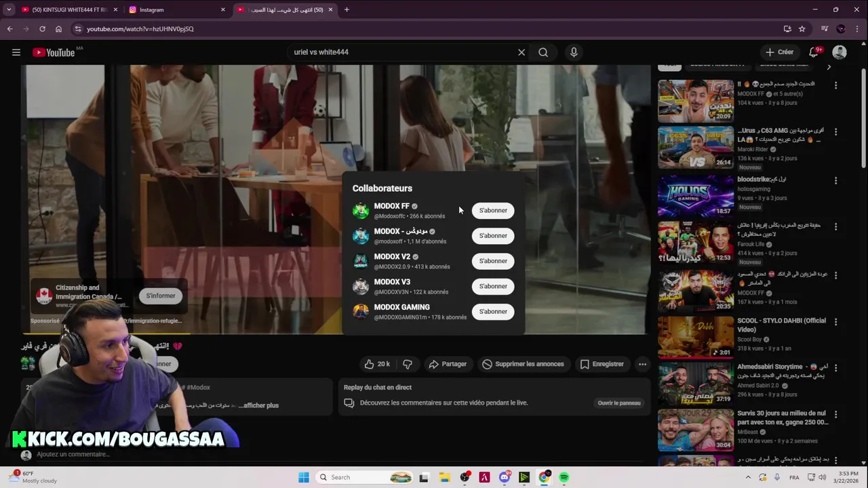The image size is (868, 488).
Task: Open the YouTube guide hamburger menu
Action: point(16,52)
